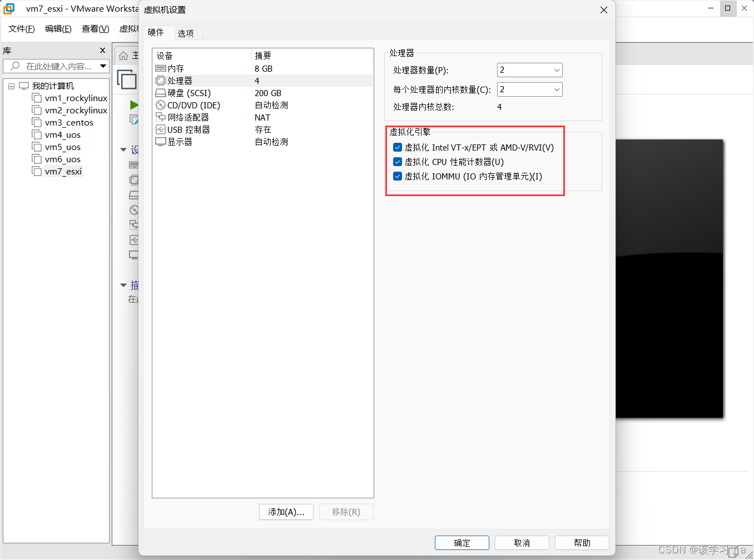Click the NAT network summary value
Image resolution: width=754 pixels, height=560 pixels.
[x=262, y=117]
